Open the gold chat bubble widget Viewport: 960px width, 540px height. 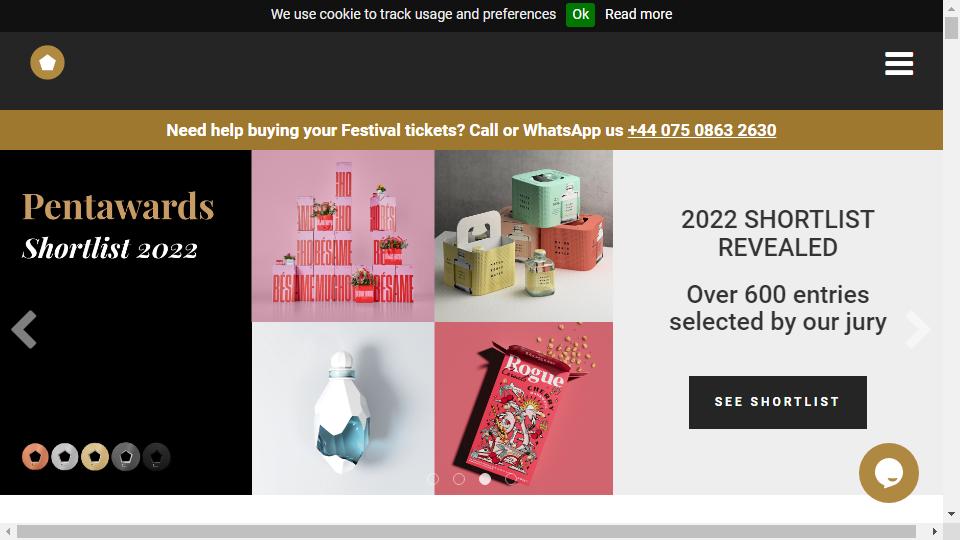(888, 473)
